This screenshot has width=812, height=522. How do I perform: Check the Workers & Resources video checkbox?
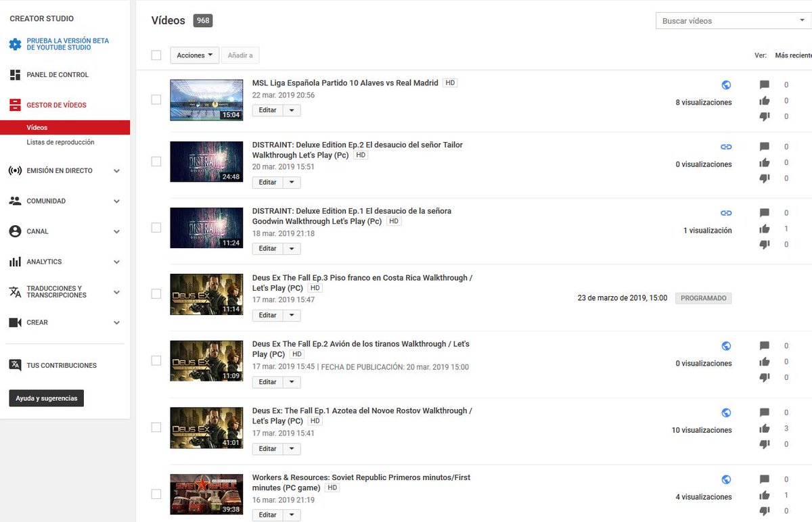[156, 494]
